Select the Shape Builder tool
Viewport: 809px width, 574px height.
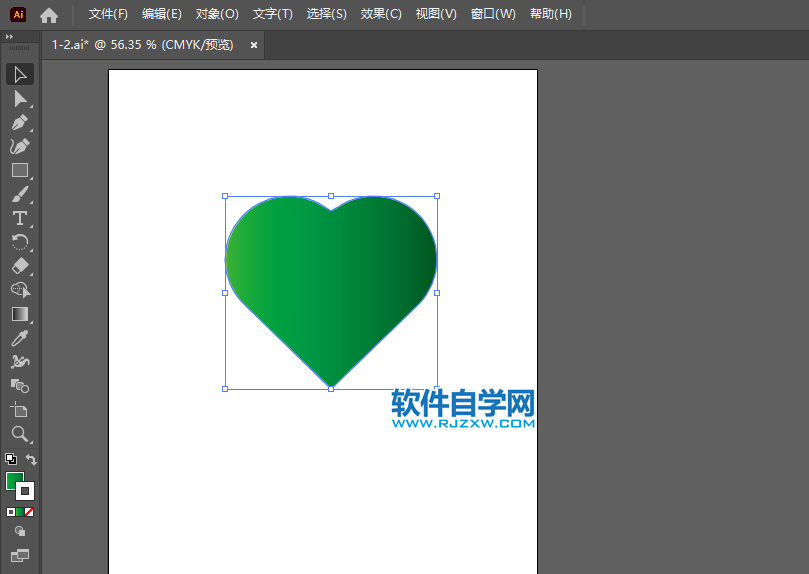click(x=20, y=290)
